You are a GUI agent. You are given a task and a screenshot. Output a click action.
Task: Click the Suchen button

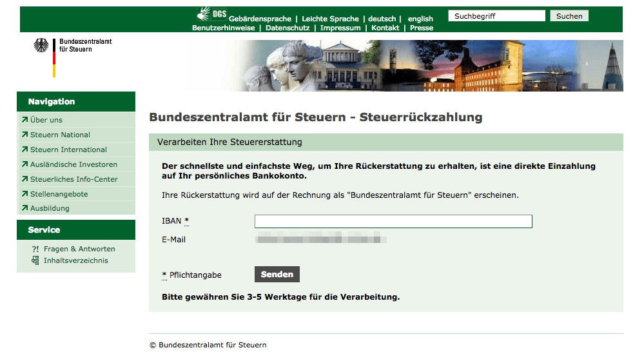point(569,16)
